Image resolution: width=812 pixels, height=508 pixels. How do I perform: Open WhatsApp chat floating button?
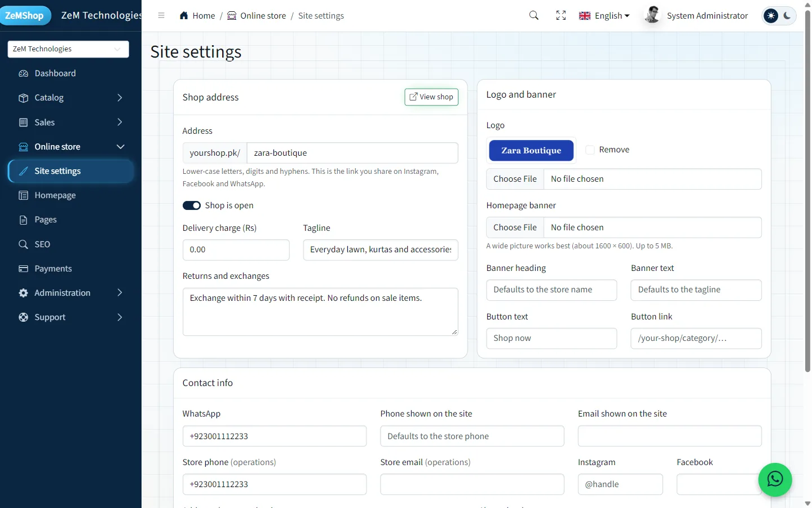click(775, 480)
